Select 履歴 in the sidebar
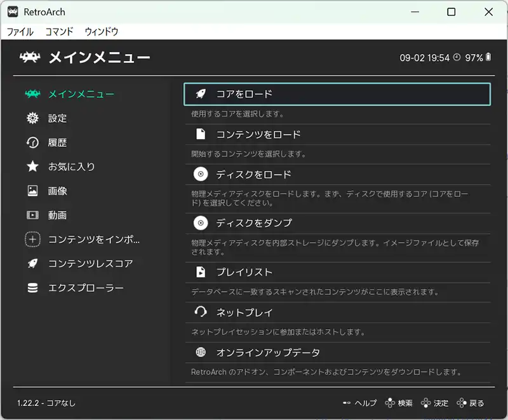508x420 pixels. click(x=57, y=142)
